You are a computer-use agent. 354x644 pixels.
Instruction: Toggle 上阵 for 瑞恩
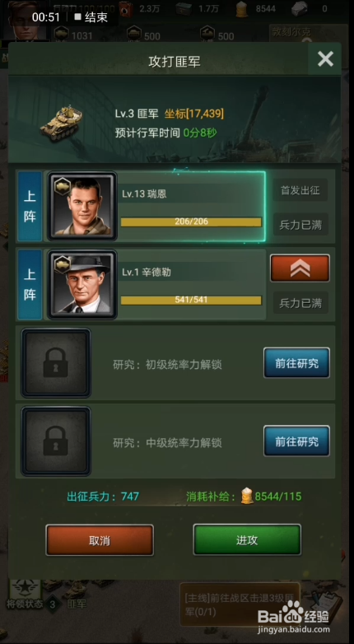click(x=30, y=207)
